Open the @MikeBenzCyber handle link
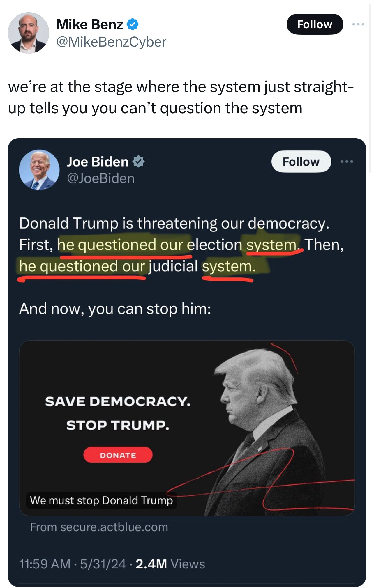 tap(111, 42)
